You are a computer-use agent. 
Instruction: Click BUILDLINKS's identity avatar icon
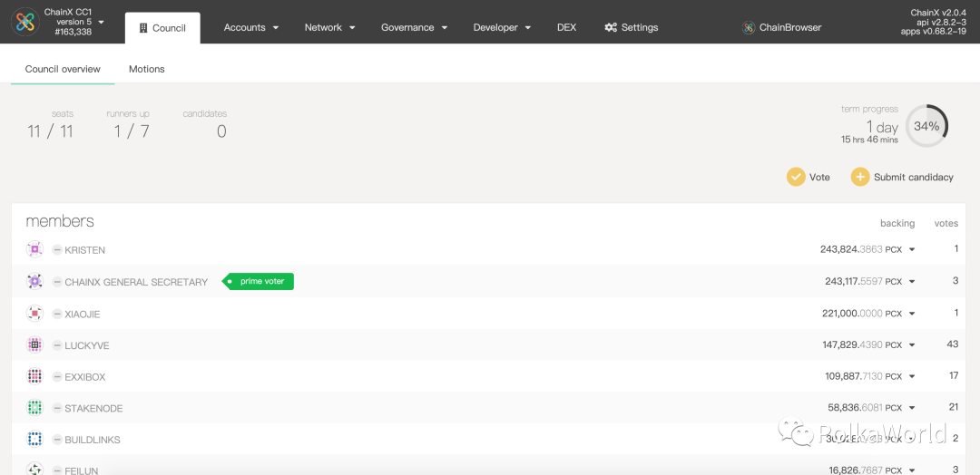pos(34,440)
